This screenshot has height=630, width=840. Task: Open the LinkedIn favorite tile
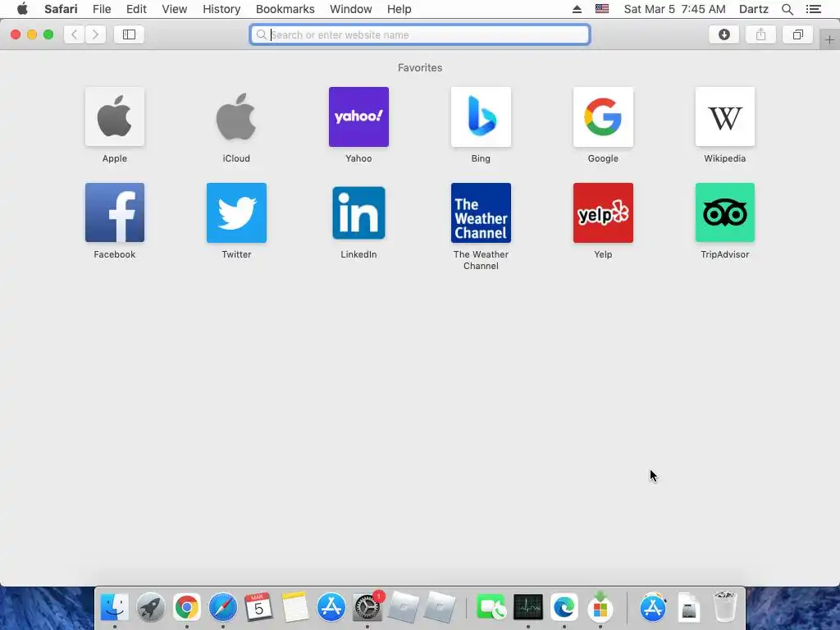pos(358,212)
